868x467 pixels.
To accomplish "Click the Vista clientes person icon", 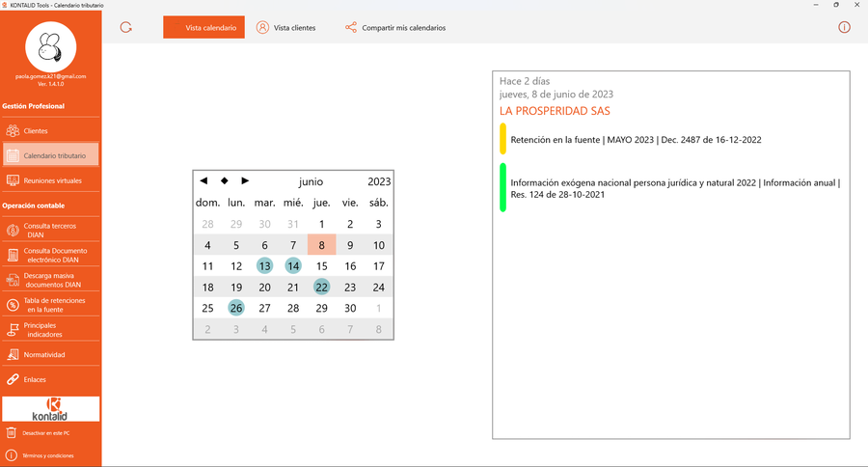I will pyautogui.click(x=262, y=27).
